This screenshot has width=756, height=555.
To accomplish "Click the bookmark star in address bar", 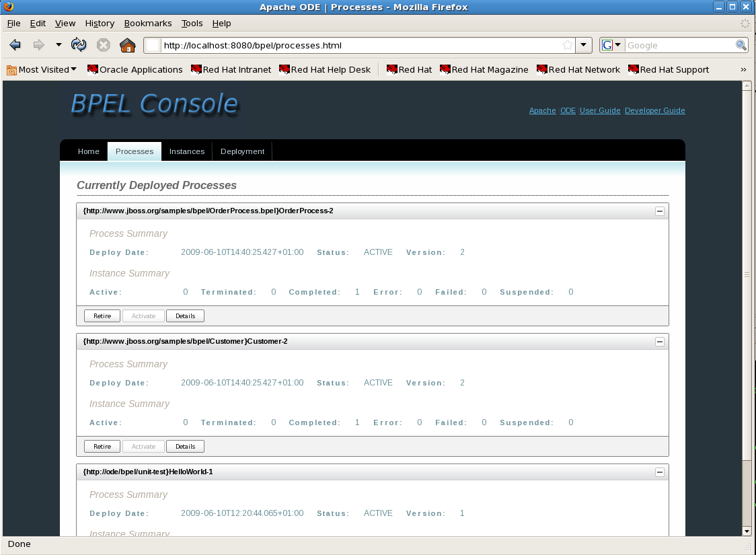I will click(568, 45).
